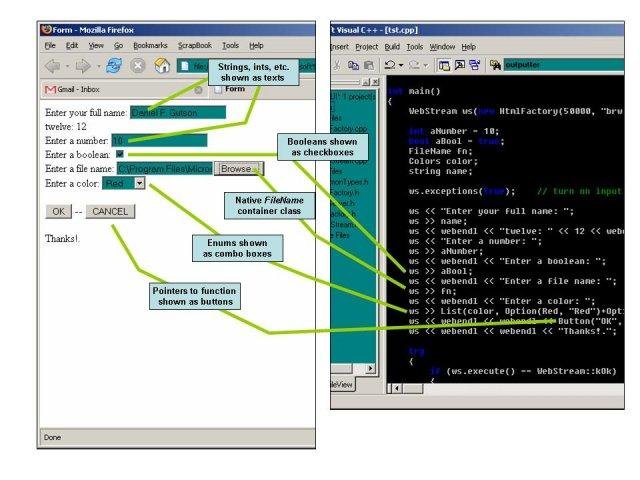Screen dimensions: 640x480
Task: Close the Visual C++ workspace panel
Action: point(375,82)
